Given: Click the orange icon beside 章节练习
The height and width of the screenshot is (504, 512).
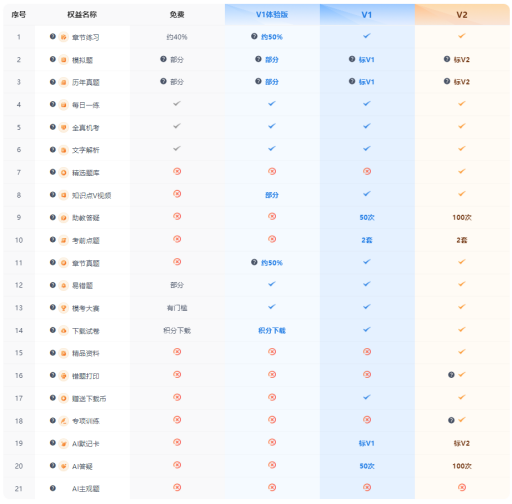Looking at the screenshot, I should [63, 37].
